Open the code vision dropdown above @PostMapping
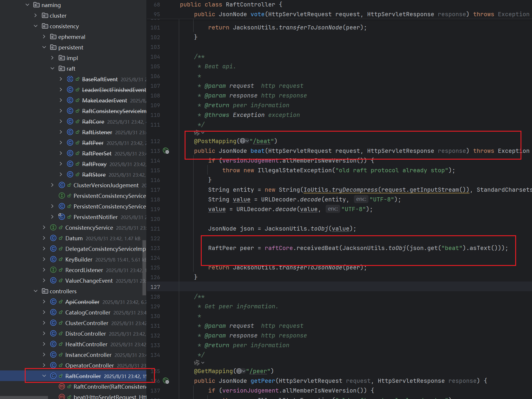The image size is (532, 399). point(199,133)
